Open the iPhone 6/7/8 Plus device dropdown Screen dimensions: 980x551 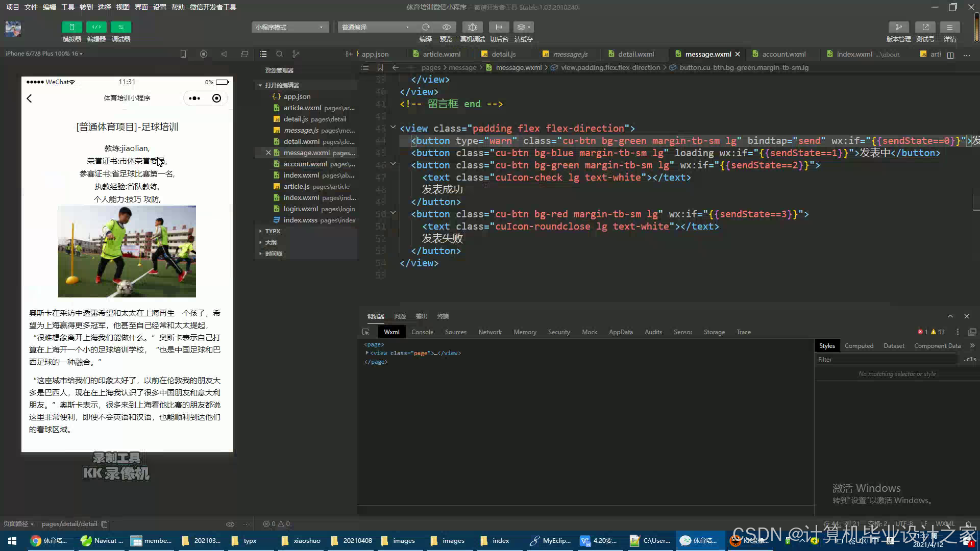click(x=44, y=54)
